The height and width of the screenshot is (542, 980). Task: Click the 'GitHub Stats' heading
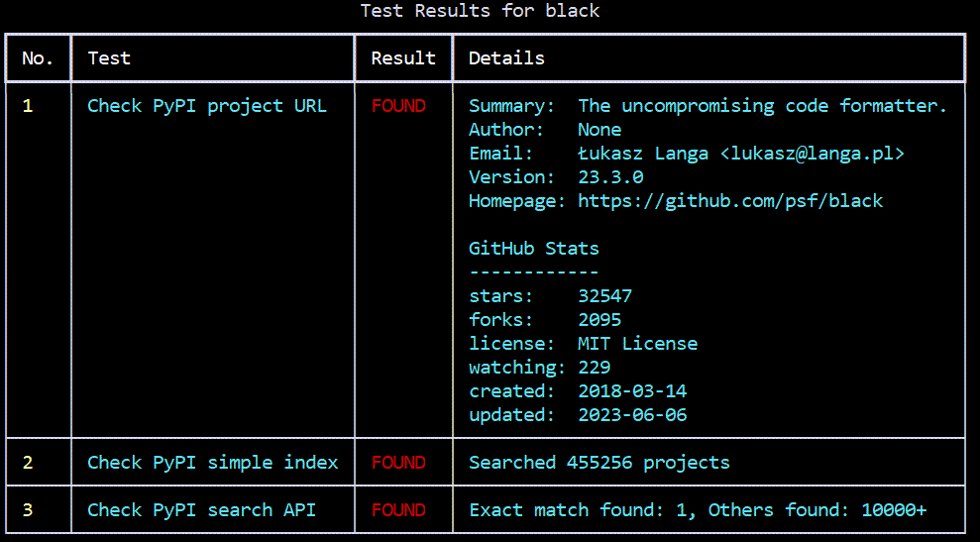click(x=534, y=248)
